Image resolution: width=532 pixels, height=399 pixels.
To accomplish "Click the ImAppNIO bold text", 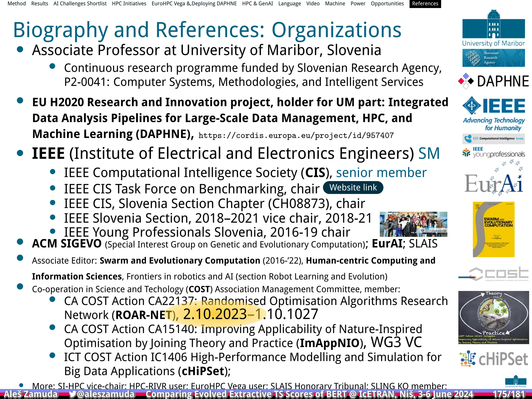I will (x=330, y=343).
